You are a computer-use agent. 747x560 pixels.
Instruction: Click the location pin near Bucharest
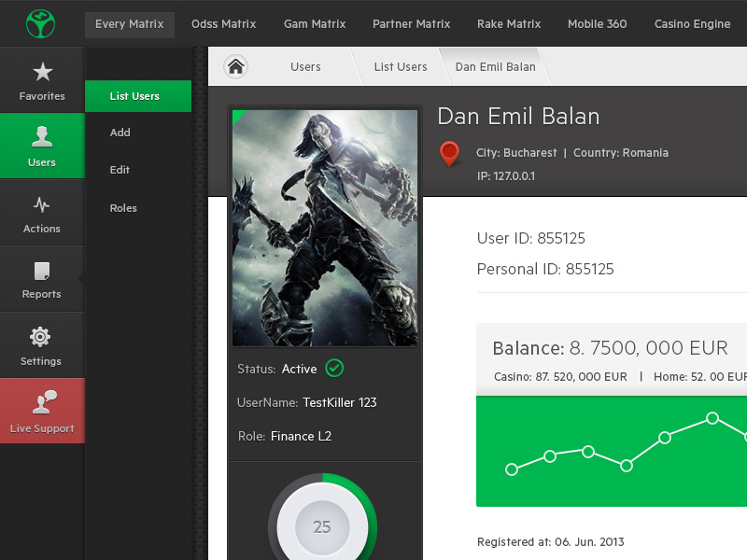click(451, 153)
